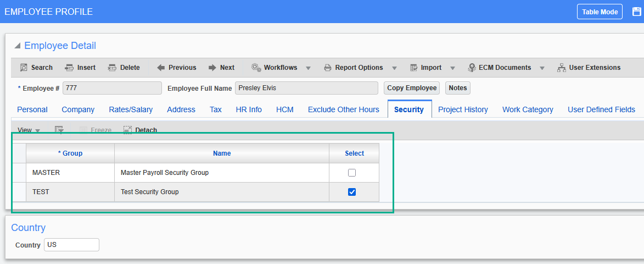Check the MASTER group Select checkbox

coord(352,173)
